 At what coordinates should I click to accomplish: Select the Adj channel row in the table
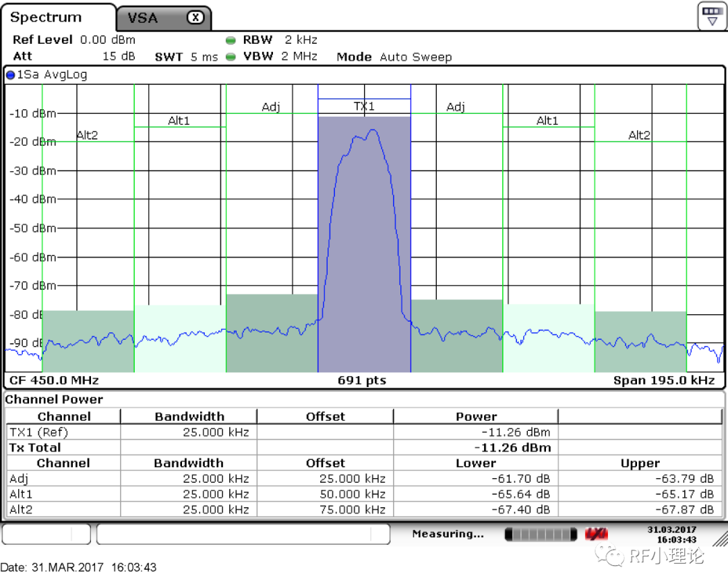tap(63, 479)
